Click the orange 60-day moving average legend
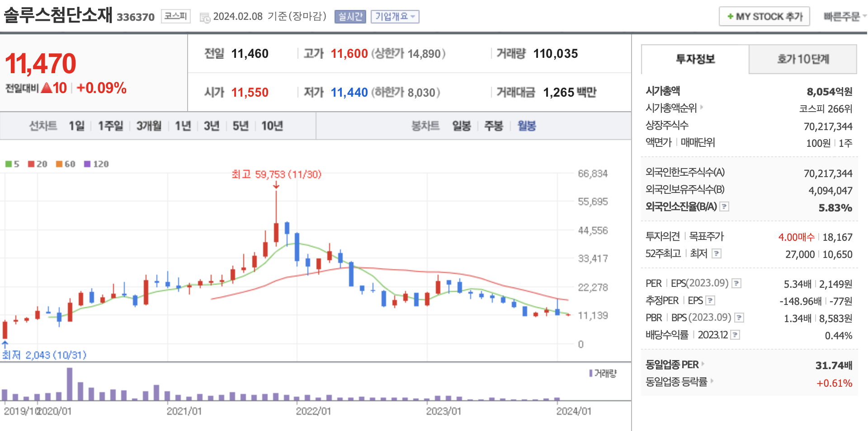 66,164
